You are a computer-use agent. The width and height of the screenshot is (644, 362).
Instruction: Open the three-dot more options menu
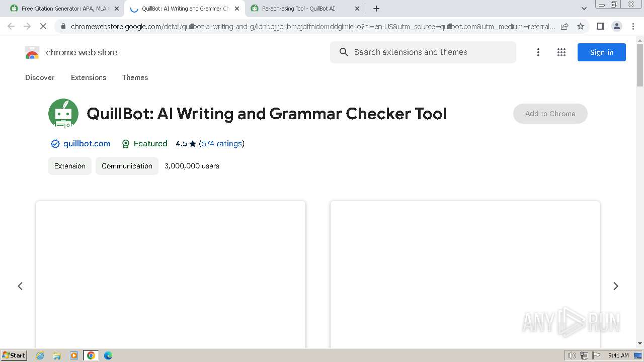tap(538, 52)
